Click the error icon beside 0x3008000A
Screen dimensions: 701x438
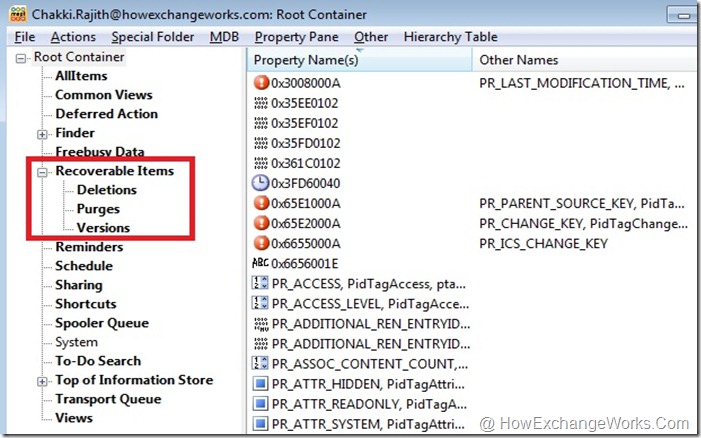[262, 83]
